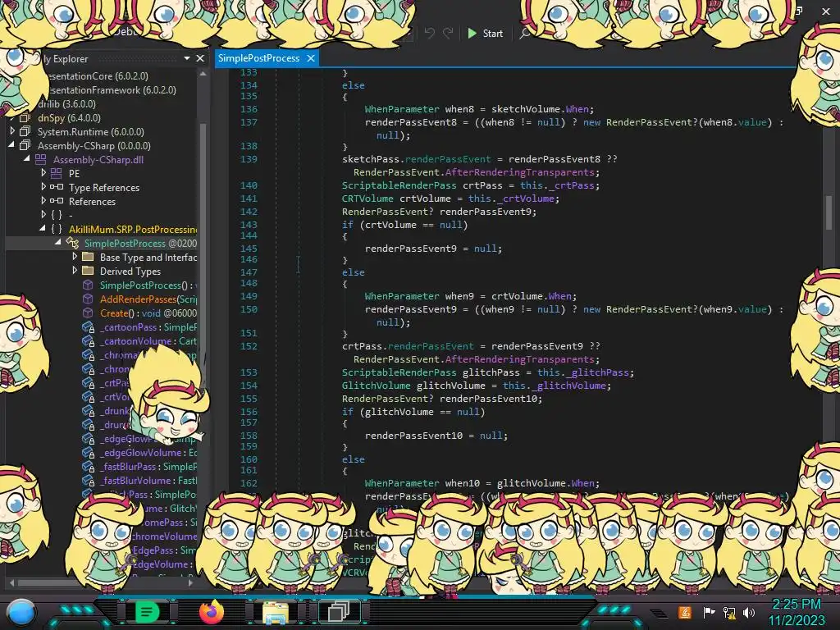Select the AddRenderPasses method in tree

point(148,299)
